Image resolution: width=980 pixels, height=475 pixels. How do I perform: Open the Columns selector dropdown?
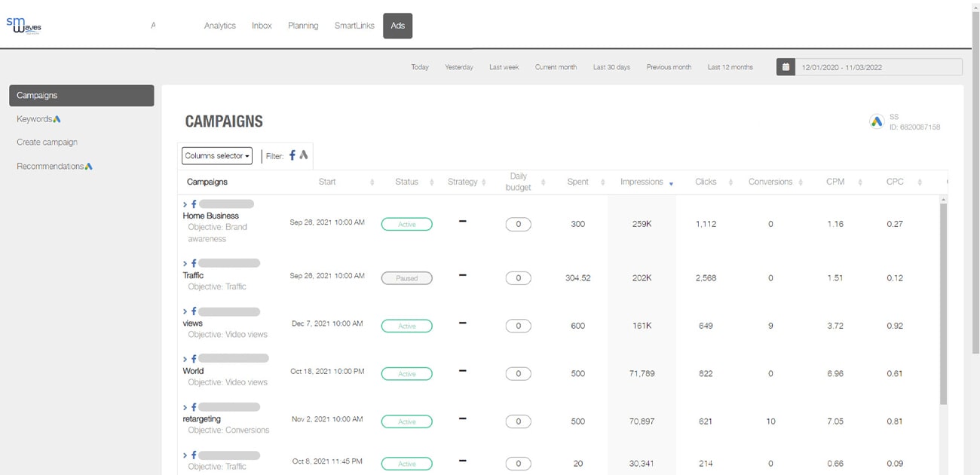pos(217,155)
